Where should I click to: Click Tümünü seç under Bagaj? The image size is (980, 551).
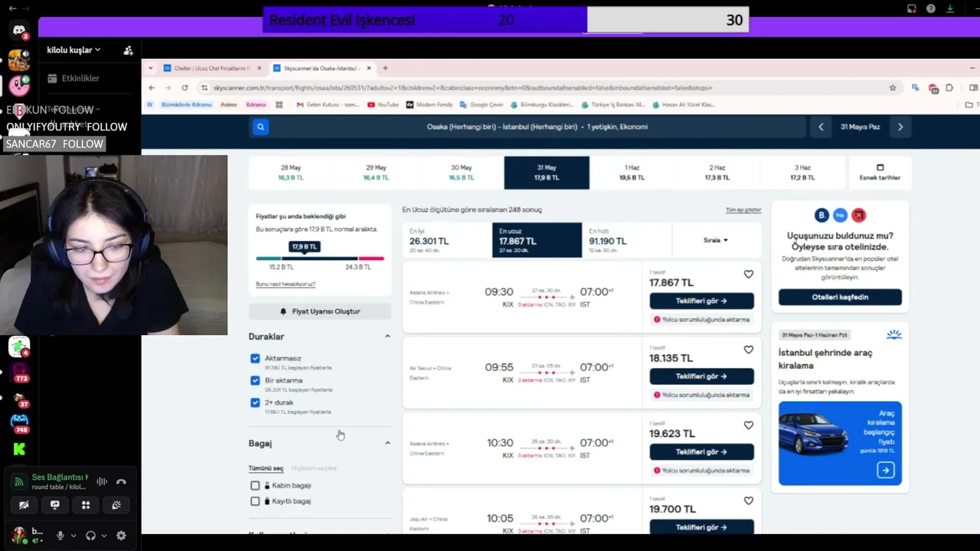click(x=266, y=468)
